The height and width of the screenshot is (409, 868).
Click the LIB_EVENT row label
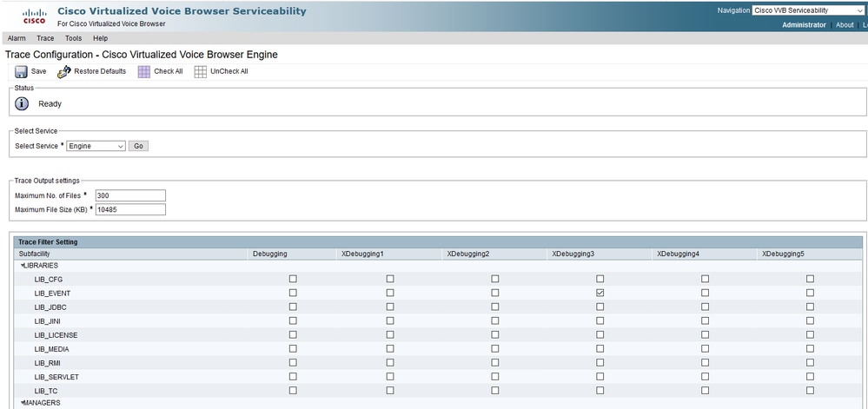tap(52, 294)
